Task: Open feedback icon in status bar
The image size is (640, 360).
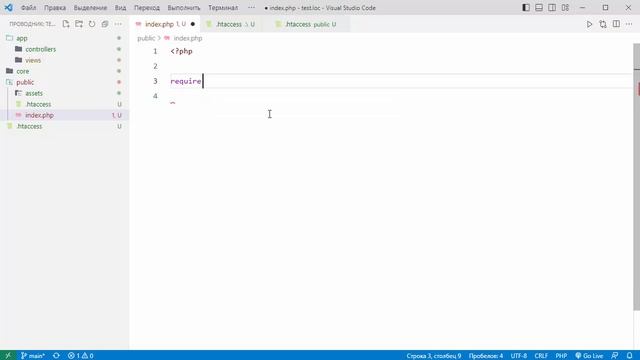Action: coord(615,356)
